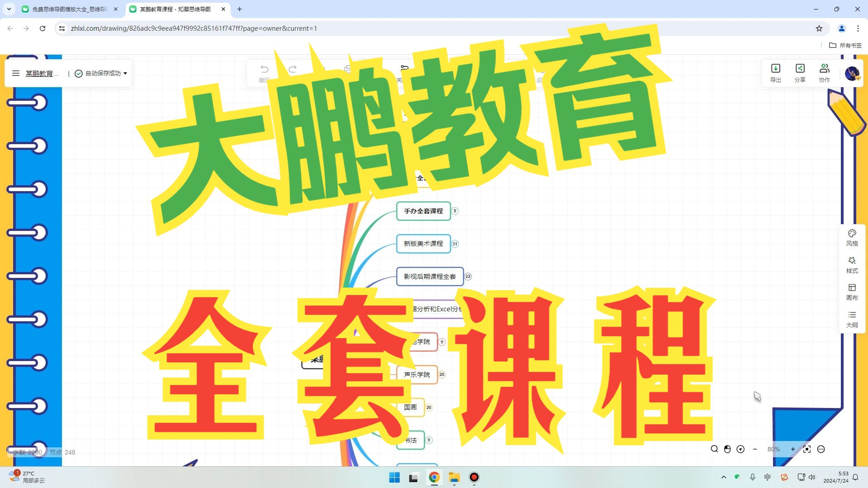Click the 80% zoom level value
The width and height of the screenshot is (868, 488).
tap(774, 449)
